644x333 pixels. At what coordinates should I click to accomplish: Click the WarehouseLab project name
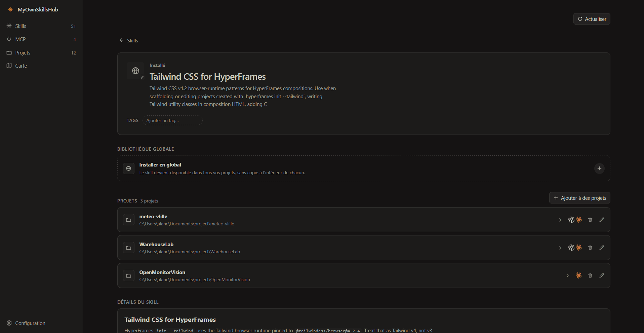(x=156, y=245)
